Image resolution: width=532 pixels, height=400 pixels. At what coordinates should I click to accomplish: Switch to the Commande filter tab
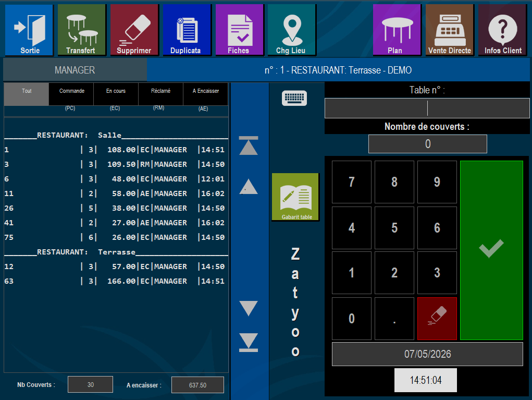click(x=71, y=94)
